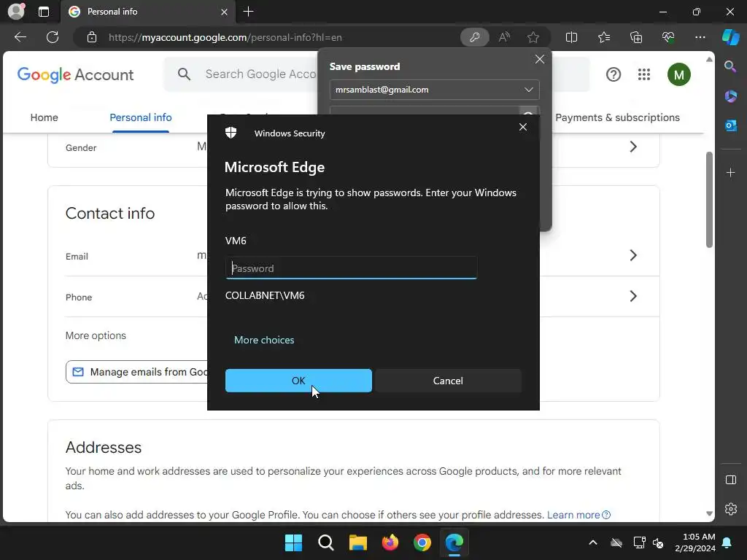
Task: Click the More choices link
Action: pos(264,340)
